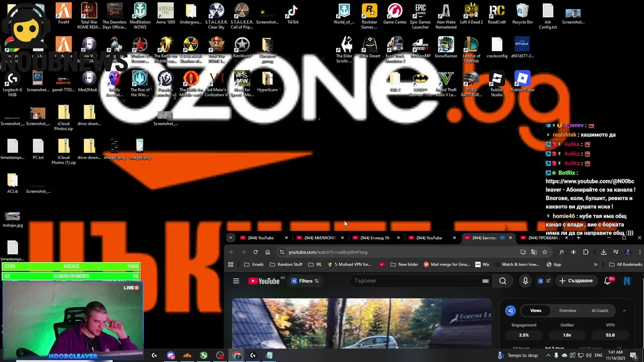
Task: Open Chrome extensions puzzle icon
Action: (586, 252)
